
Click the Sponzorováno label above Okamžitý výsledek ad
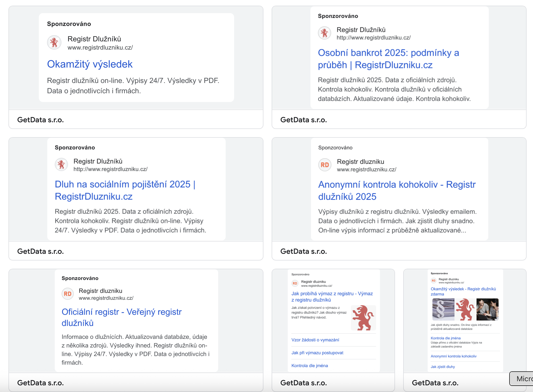(x=69, y=24)
